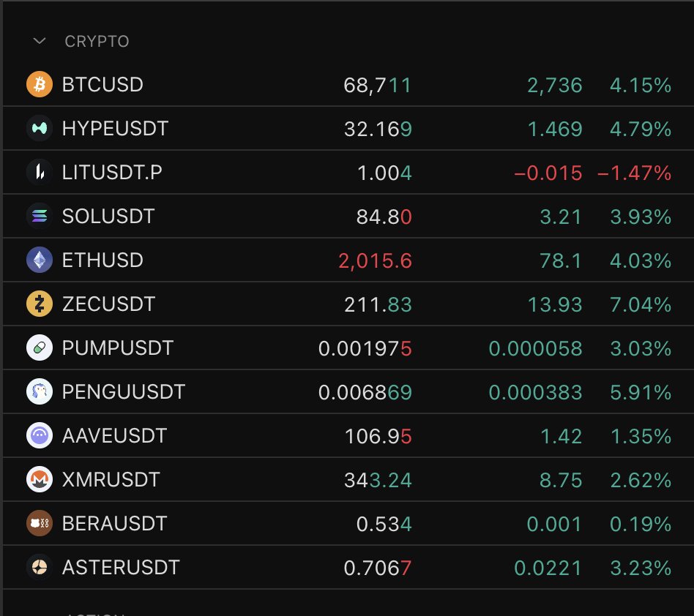Select the XMRUSDT symbol
This screenshot has height=616, width=694.
pyautogui.click(x=111, y=479)
